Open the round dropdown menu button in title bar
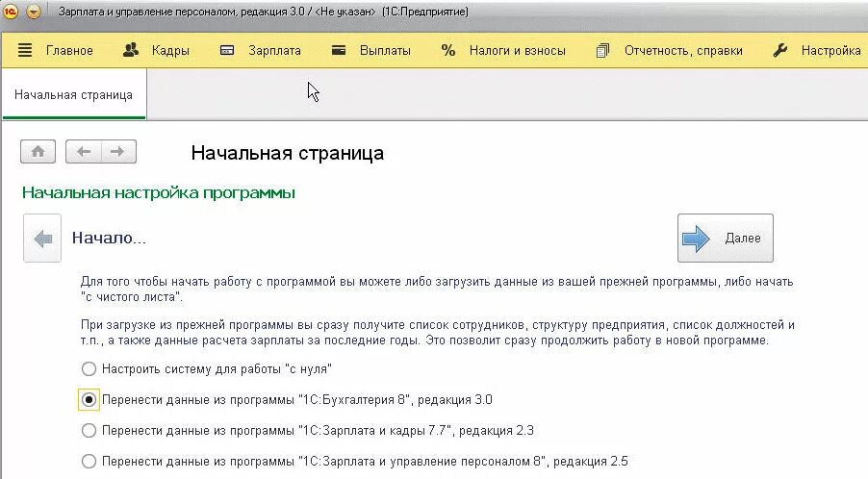868x479 pixels. pyautogui.click(x=34, y=12)
